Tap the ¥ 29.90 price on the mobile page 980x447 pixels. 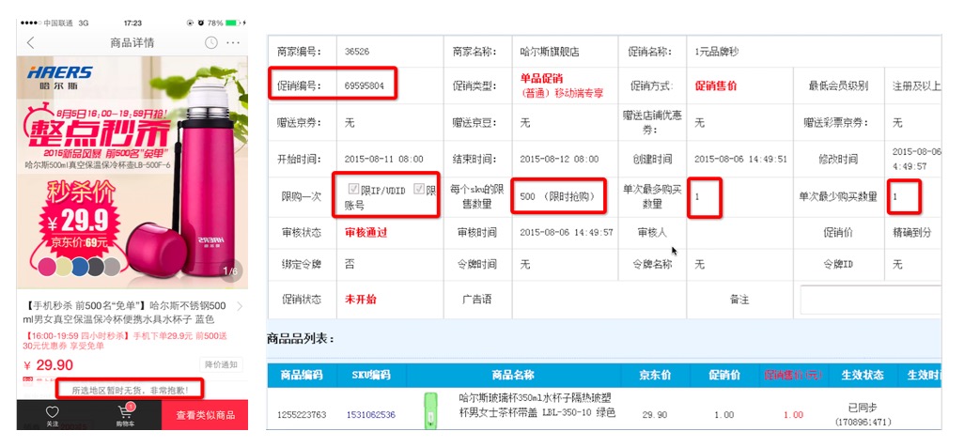coord(48,365)
